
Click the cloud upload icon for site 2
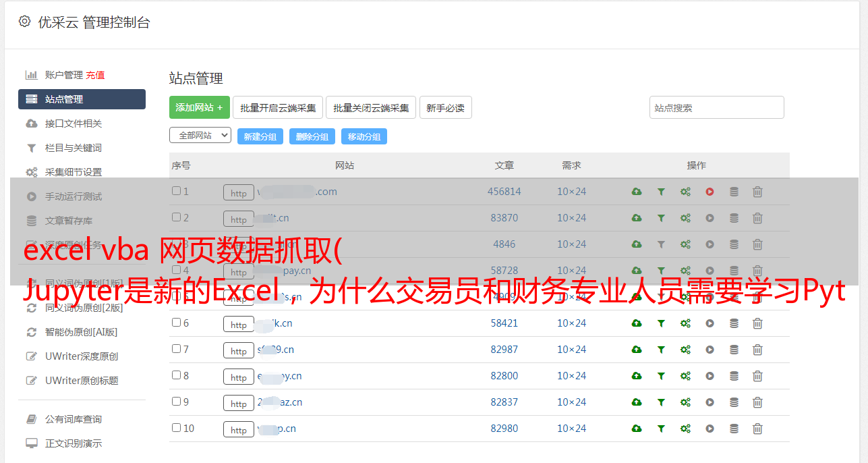tap(636, 218)
